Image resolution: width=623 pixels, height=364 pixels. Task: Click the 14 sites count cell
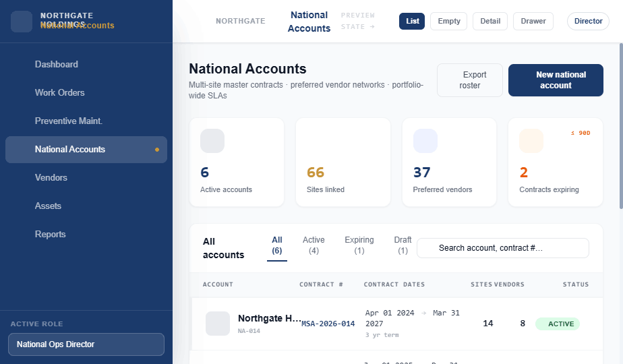tap(488, 324)
